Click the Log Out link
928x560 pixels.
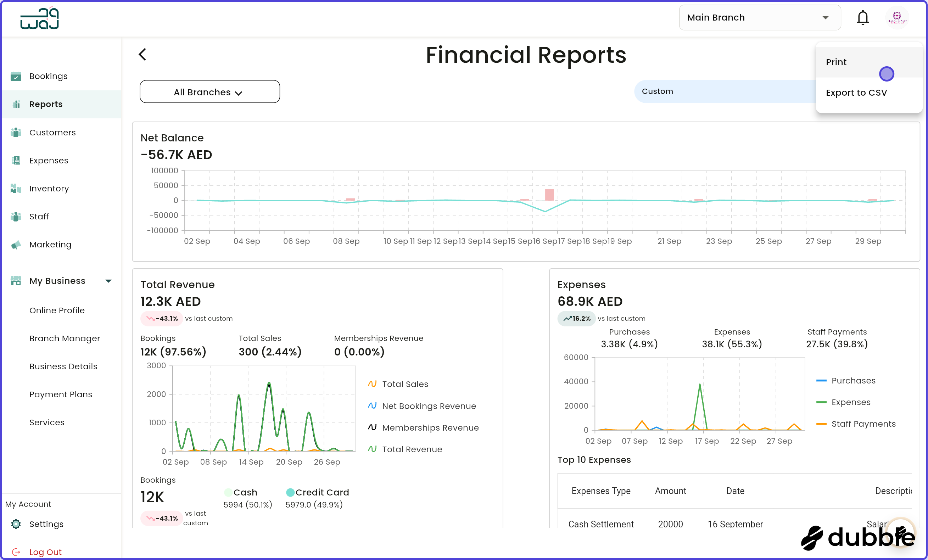click(x=45, y=551)
